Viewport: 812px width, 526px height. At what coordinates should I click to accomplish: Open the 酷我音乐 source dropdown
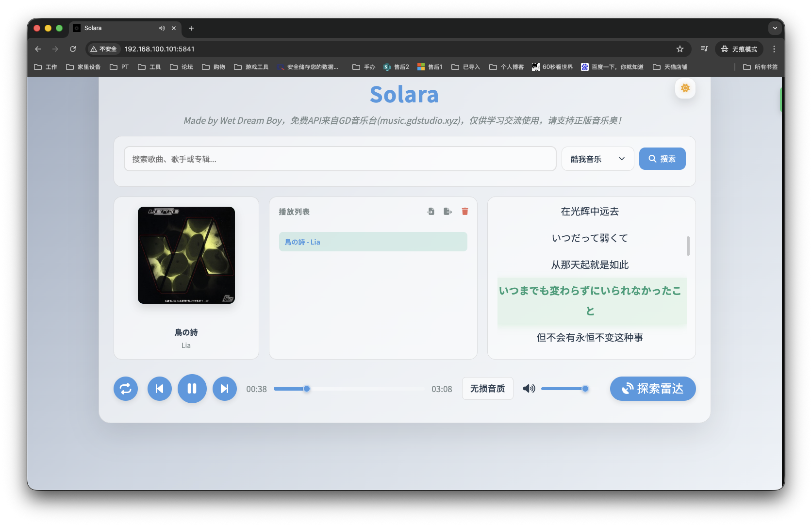pyautogui.click(x=597, y=158)
